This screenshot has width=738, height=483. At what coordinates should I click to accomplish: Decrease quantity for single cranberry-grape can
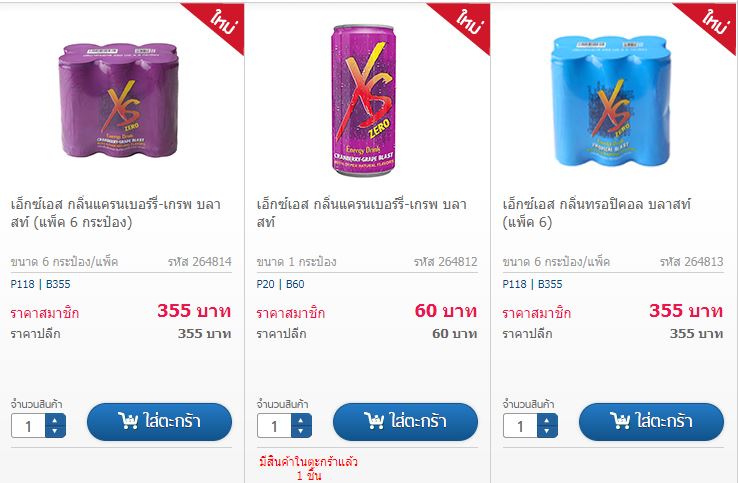pyautogui.click(x=301, y=431)
